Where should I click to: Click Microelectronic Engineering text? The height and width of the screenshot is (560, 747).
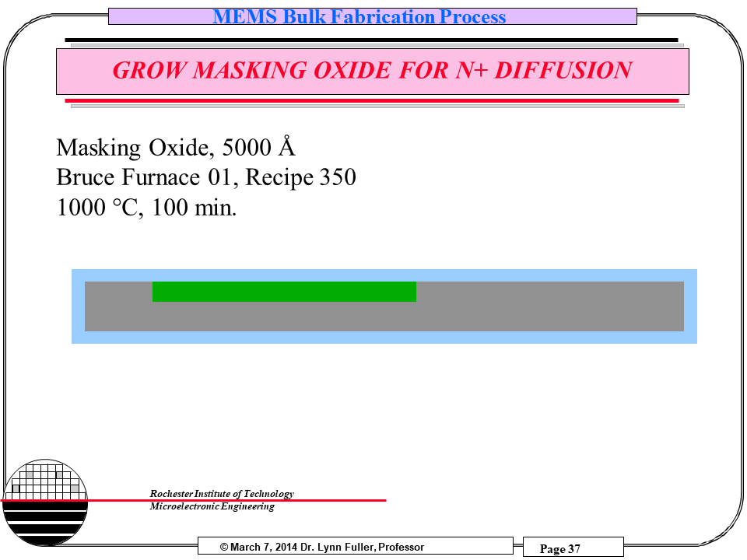tap(212, 507)
